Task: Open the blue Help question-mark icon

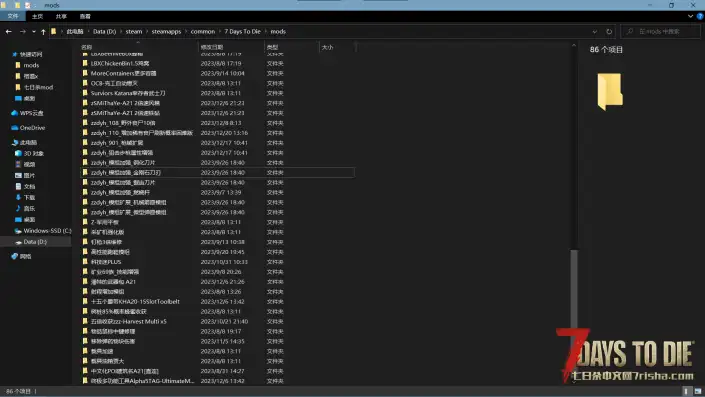Action: tap(700, 16)
